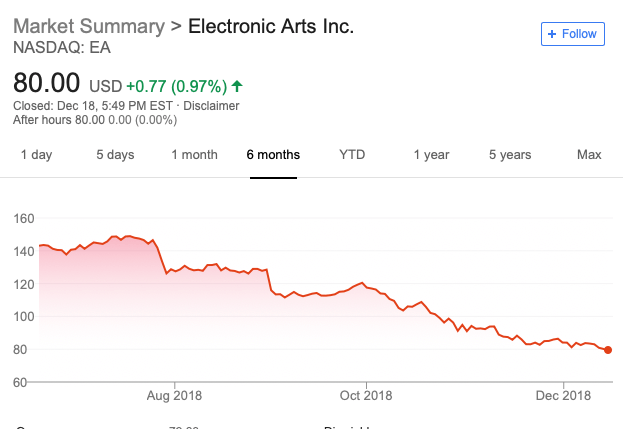Switch to the 1 day tab
The width and height of the screenshot is (623, 429).
[36, 155]
